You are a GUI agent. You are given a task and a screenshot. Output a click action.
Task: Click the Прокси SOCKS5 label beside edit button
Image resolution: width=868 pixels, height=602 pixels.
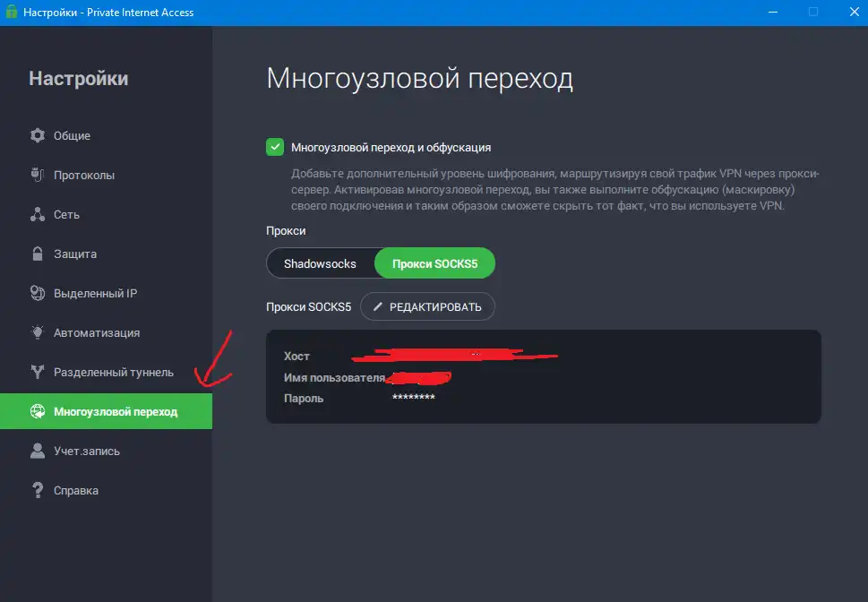(x=308, y=306)
